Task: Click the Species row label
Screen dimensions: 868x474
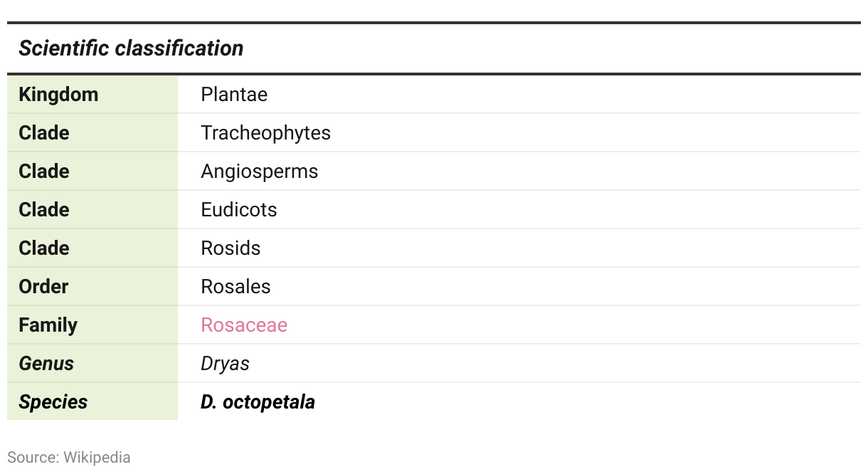Action: 53,402
